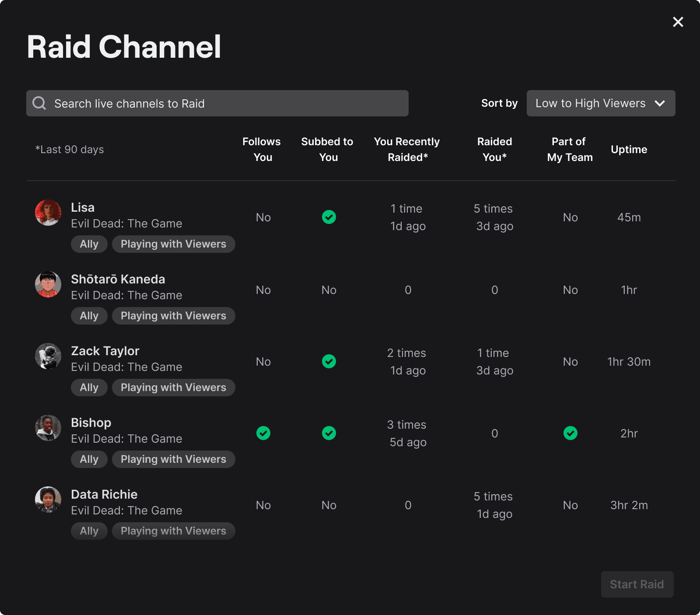Viewport: 700px width, 615px height.
Task: Open the Low to High Viewers sort dropdown
Action: pos(601,103)
